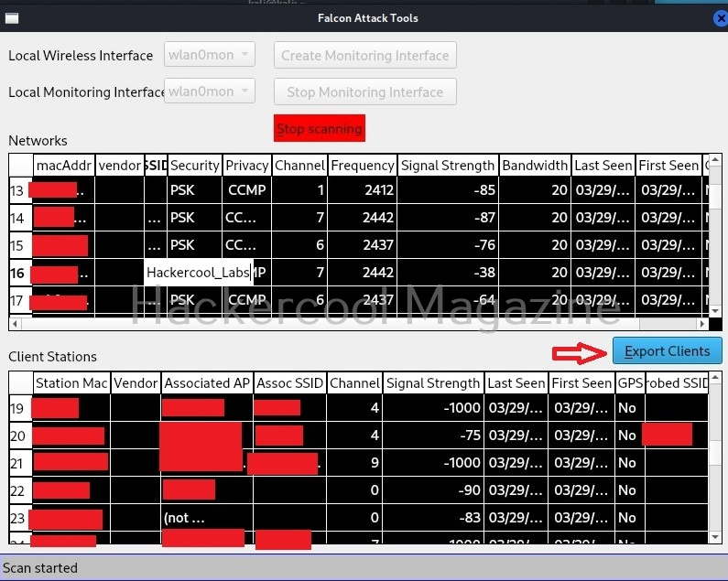The width and height of the screenshot is (728, 581).
Task: Select network row 16 header
Action: point(20,273)
